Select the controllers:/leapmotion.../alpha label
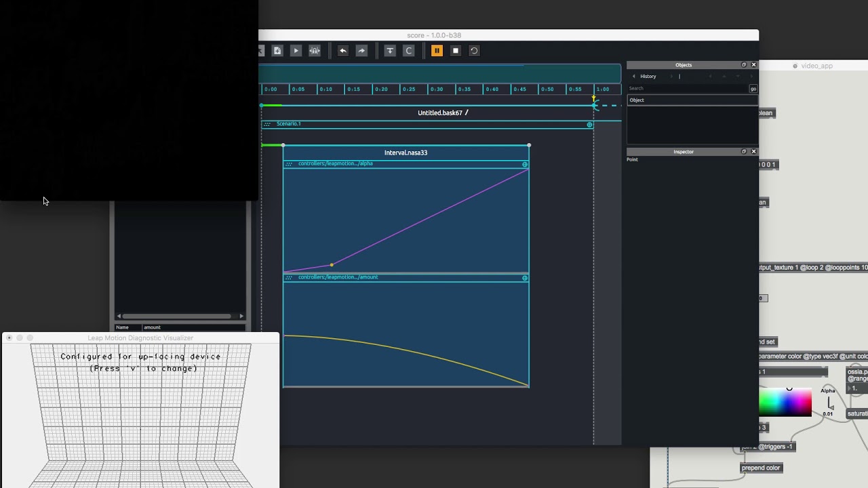This screenshot has height=488, width=868. [336, 164]
